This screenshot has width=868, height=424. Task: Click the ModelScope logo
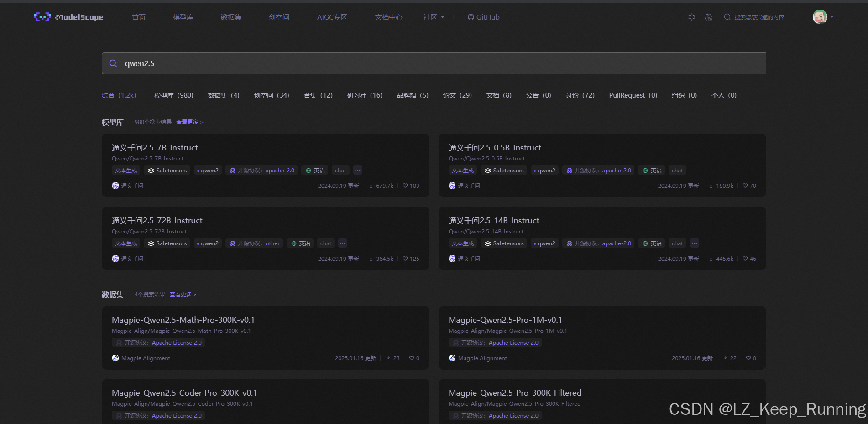point(68,17)
